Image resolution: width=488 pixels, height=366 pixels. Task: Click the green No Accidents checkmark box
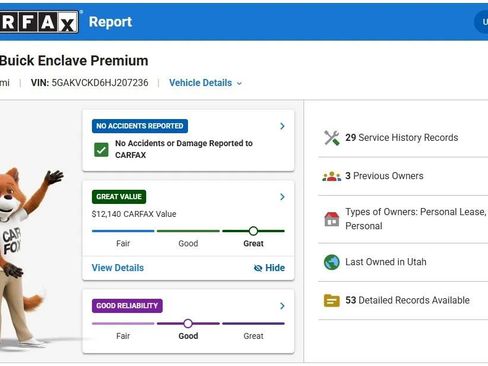[x=101, y=150]
